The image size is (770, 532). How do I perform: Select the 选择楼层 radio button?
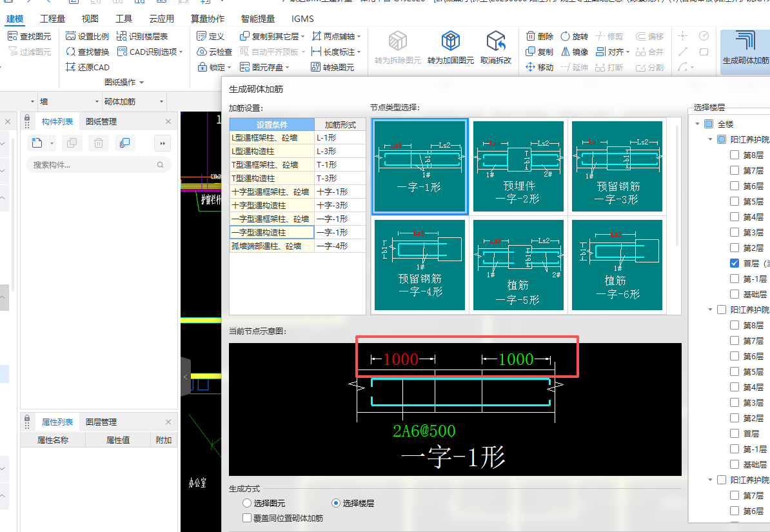coord(336,503)
